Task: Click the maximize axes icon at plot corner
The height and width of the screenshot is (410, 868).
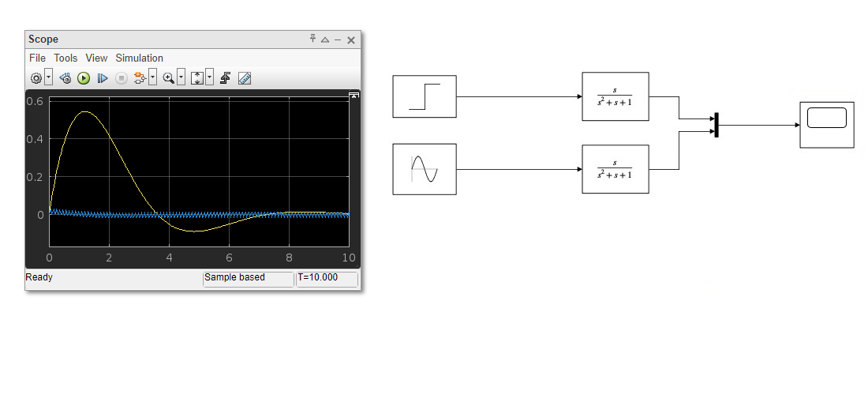Action: click(354, 96)
